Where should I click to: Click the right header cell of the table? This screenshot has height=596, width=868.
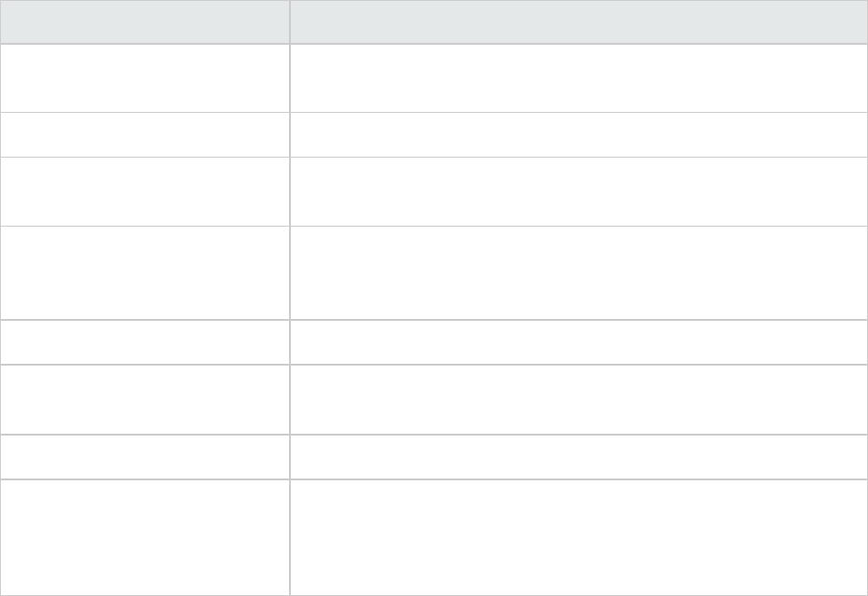[578, 21]
